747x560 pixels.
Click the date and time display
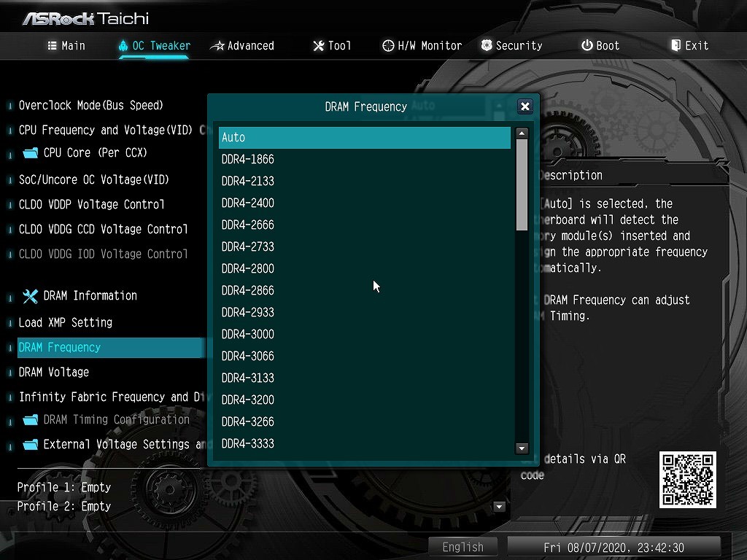614,547
